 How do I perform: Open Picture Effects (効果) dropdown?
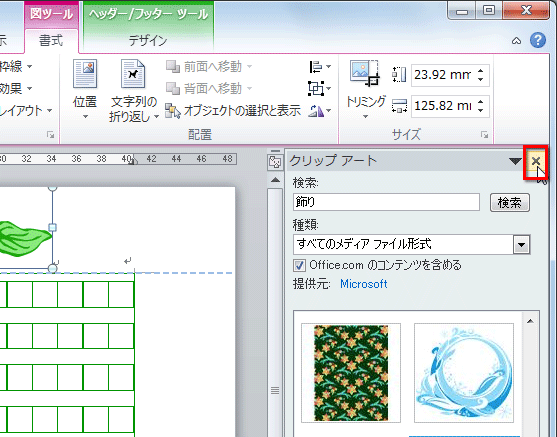pos(16,88)
